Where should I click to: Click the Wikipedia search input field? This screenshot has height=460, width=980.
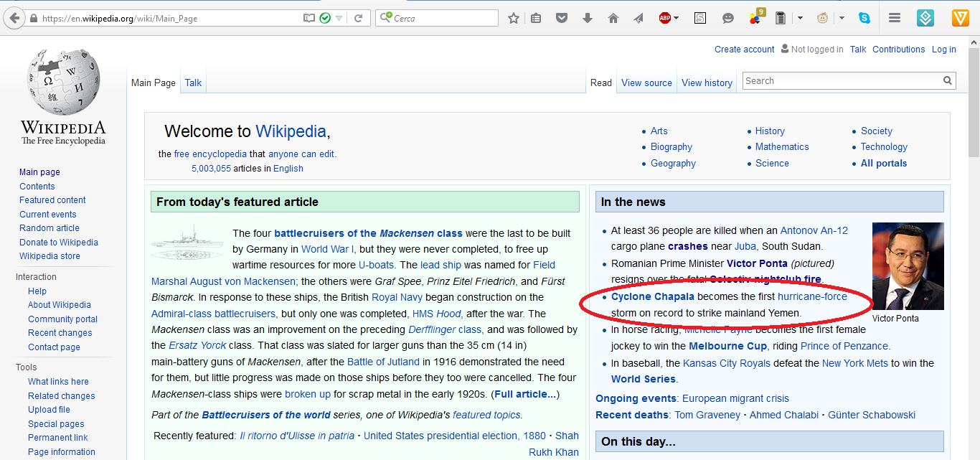[842, 80]
